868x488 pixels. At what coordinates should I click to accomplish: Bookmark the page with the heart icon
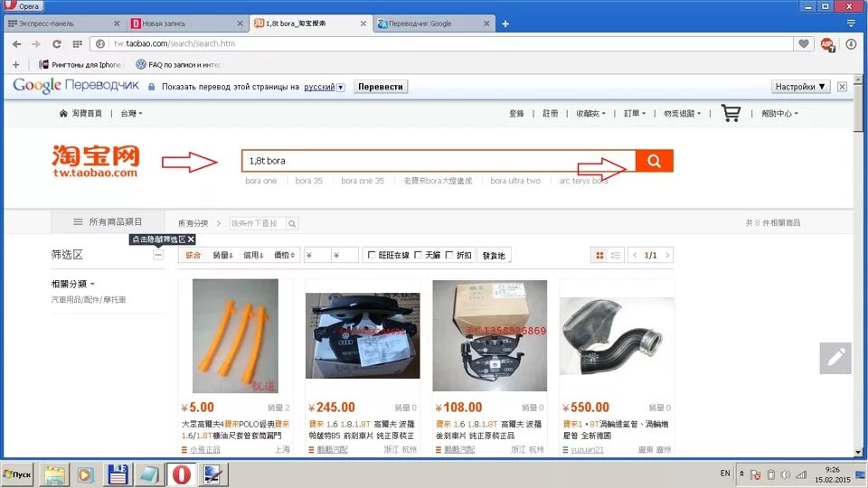[803, 43]
